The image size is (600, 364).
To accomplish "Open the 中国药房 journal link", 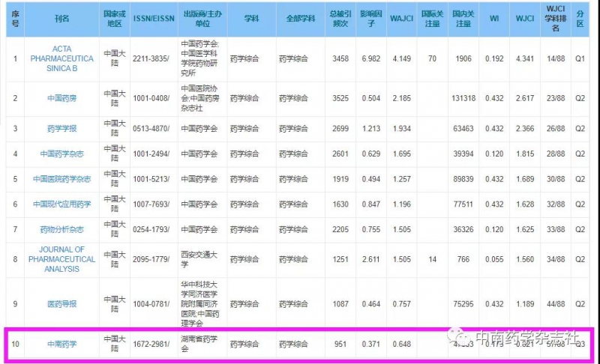I will click(x=61, y=98).
